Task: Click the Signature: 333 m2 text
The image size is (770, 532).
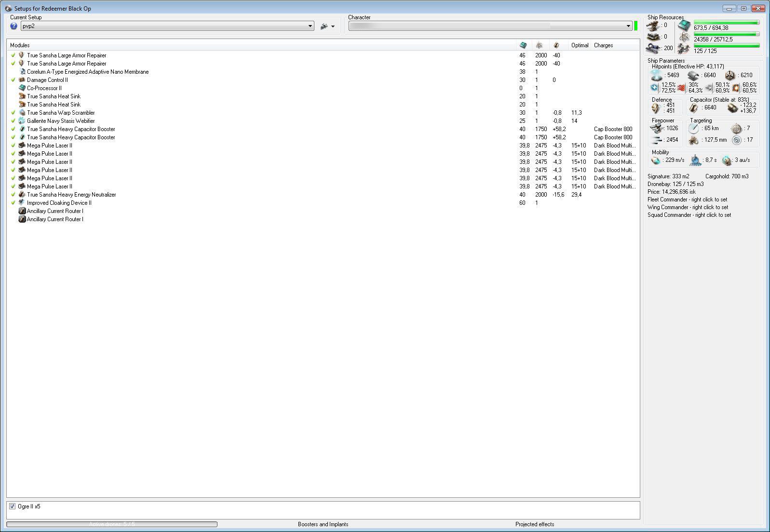Action: pyautogui.click(x=668, y=176)
